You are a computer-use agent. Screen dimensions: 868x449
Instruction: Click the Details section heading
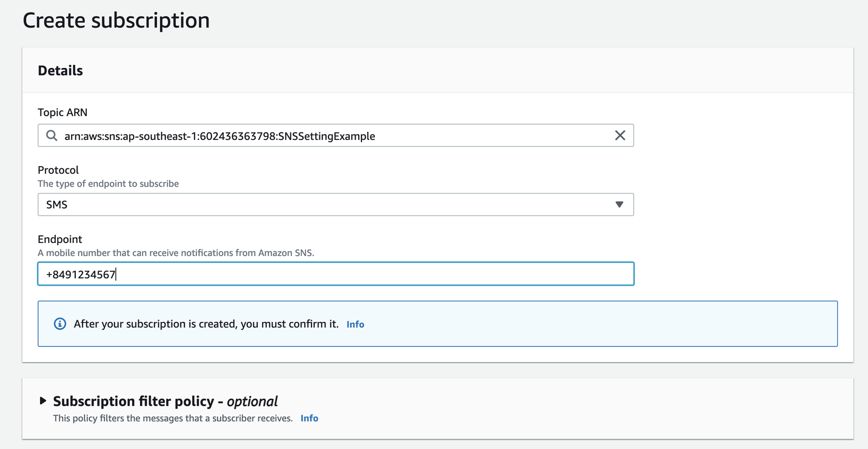[x=60, y=70]
